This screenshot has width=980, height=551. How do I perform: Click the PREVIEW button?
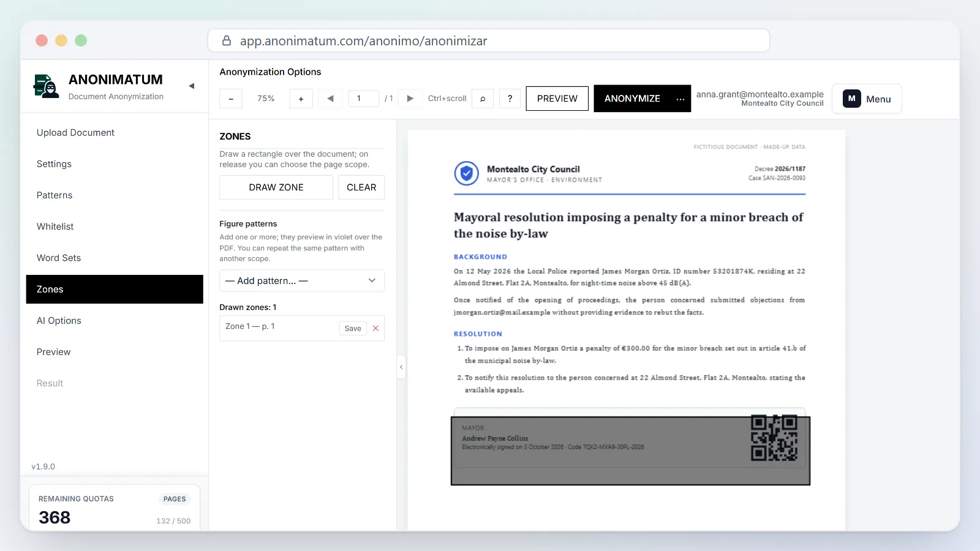(557, 99)
